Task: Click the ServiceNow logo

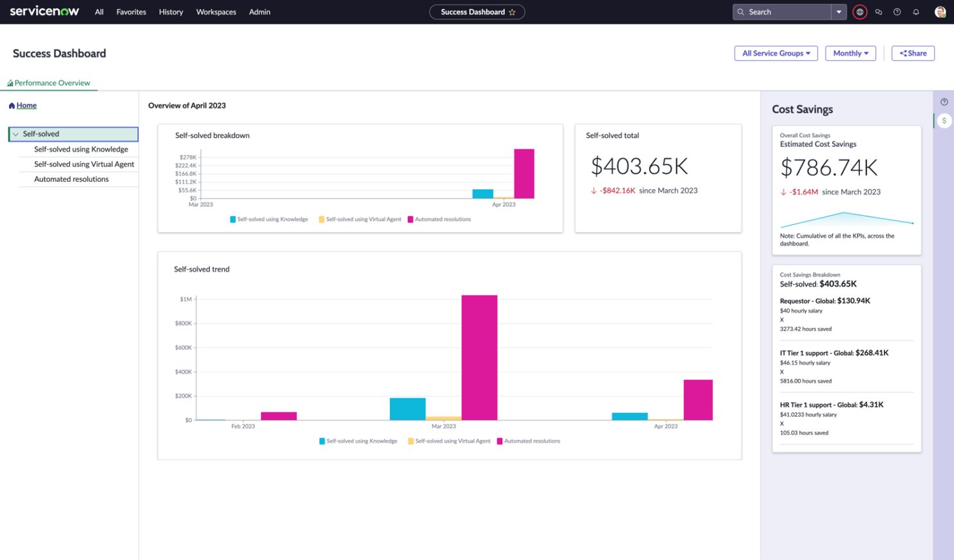Action: (43, 11)
